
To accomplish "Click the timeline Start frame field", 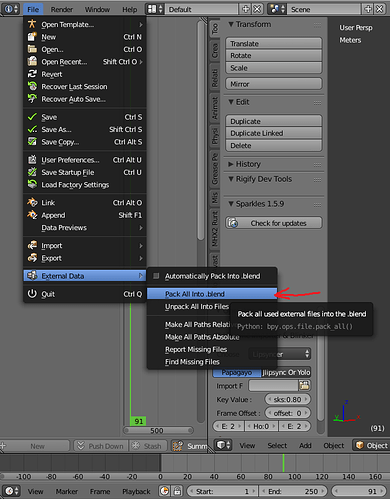I will coord(222,491).
